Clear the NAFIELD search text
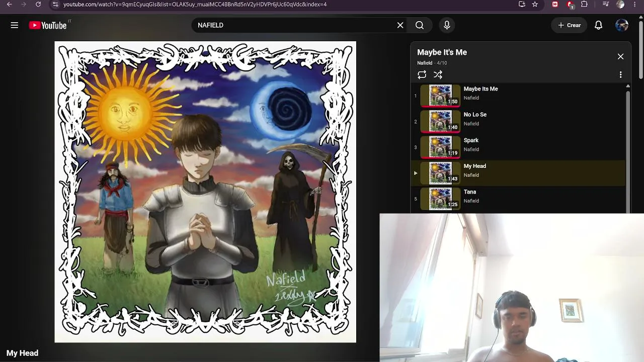The width and height of the screenshot is (644, 362). [x=400, y=25]
